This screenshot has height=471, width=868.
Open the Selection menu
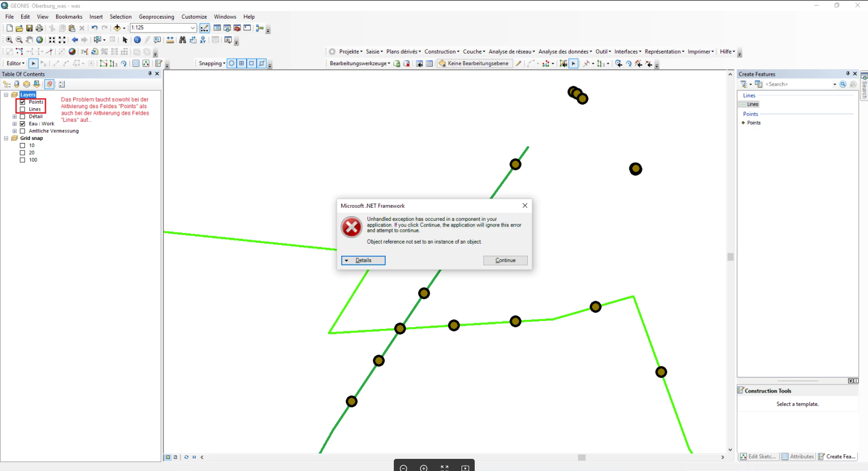coord(121,17)
